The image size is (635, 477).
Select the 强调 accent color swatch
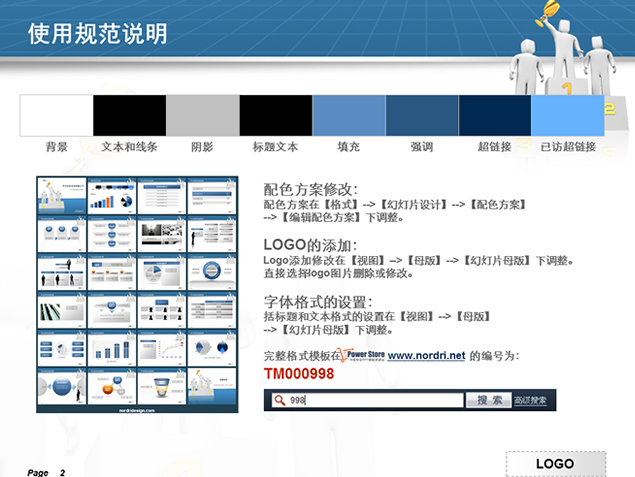pyautogui.click(x=421, y=115)
